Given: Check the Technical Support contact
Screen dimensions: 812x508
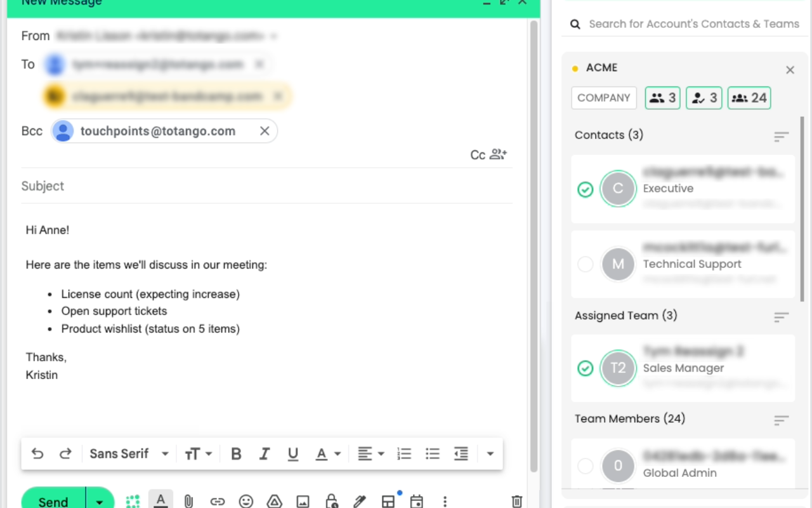Looking at the screenshot, I should tap(586, 264).
